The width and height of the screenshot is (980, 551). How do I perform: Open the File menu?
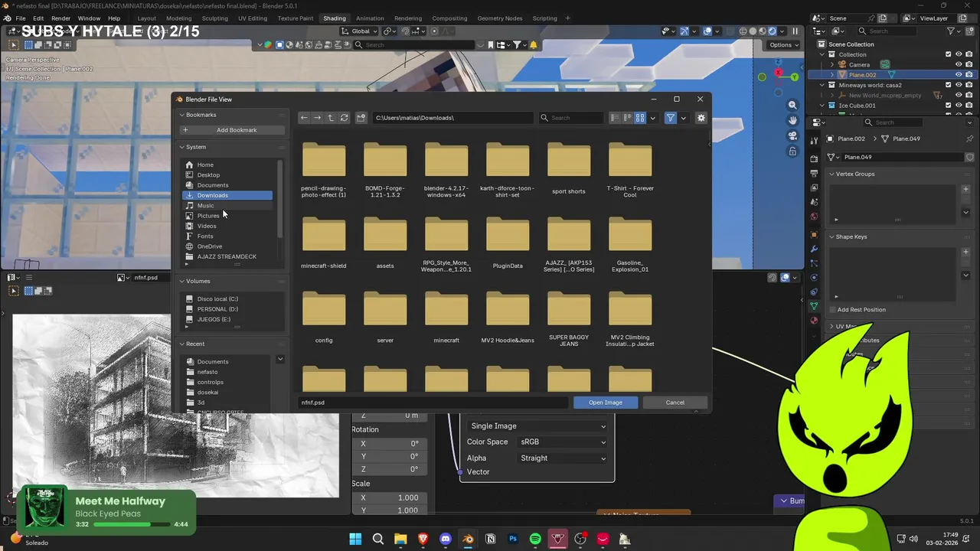tap(21, 18)
